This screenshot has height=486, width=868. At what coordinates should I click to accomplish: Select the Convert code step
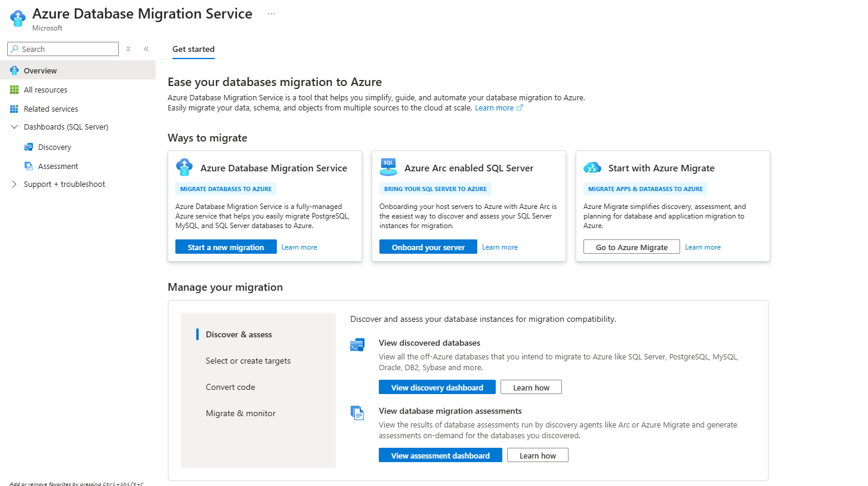click(x=230, y=386)
